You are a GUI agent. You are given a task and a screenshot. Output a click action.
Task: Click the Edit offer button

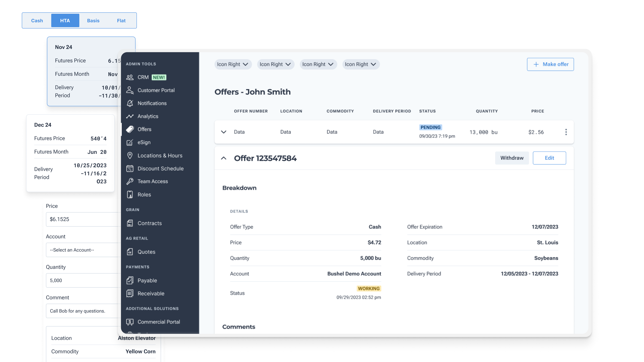click(x=549, y=158)
